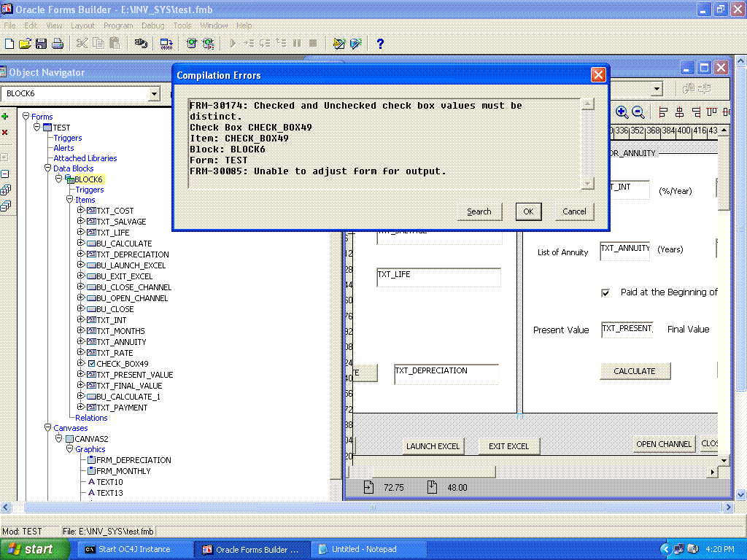747x560 pixels.
Task: Close the Compilation Errors dialog
Action: (x=598, y=75)
